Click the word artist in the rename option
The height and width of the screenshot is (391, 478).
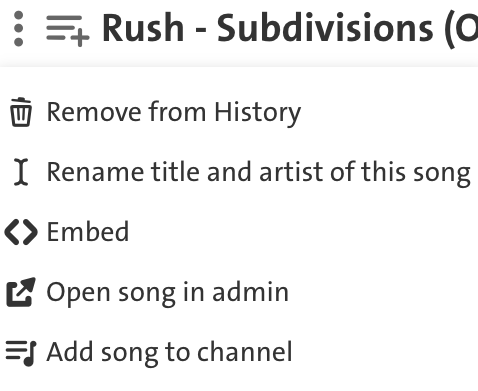coord(292,172)
